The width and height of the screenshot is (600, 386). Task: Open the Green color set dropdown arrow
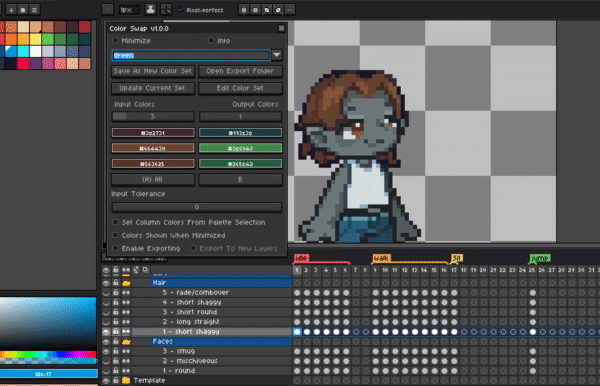coord(277,55)
